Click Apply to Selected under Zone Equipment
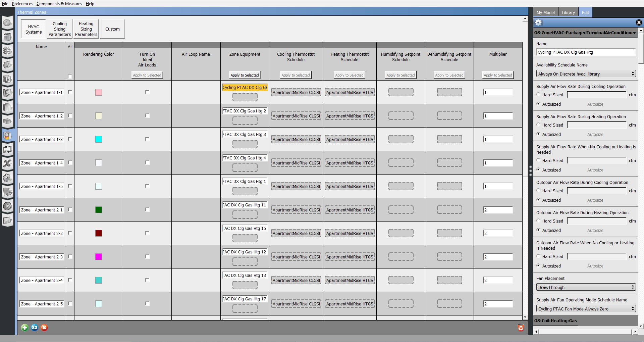Viewport: 644px width, 342px height. coord(245,75)
